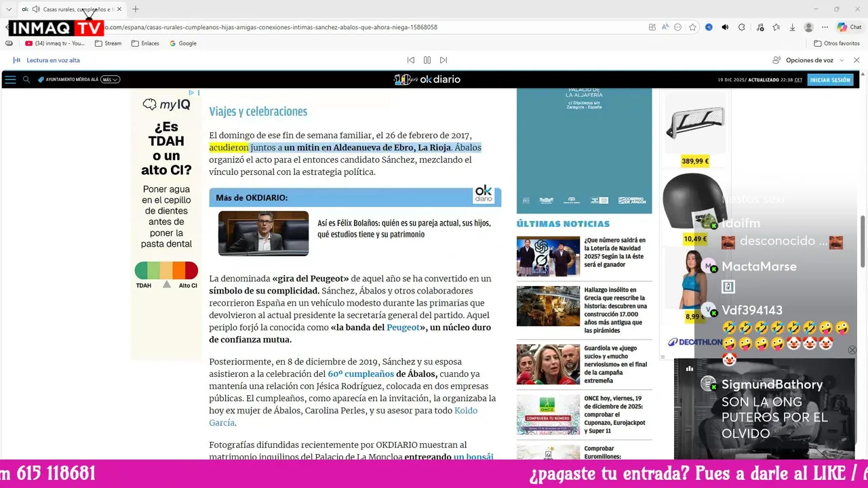
Task: Open 'Así es Félix Bolaños' article link
Action: pos(404,228)
